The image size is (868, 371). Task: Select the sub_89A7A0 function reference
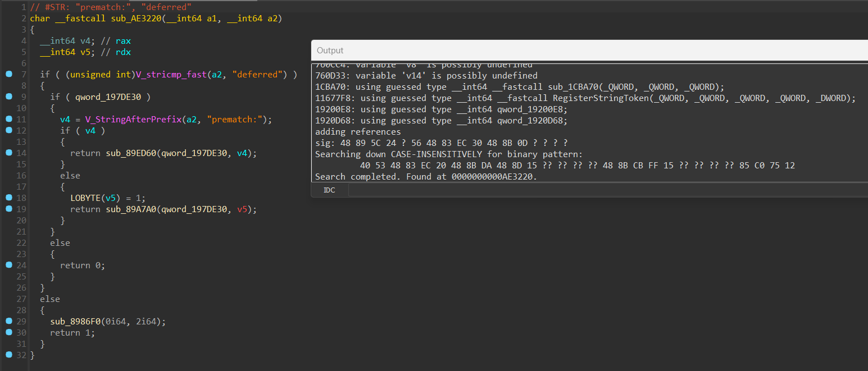pyautogui.click(x=132, y=209)
